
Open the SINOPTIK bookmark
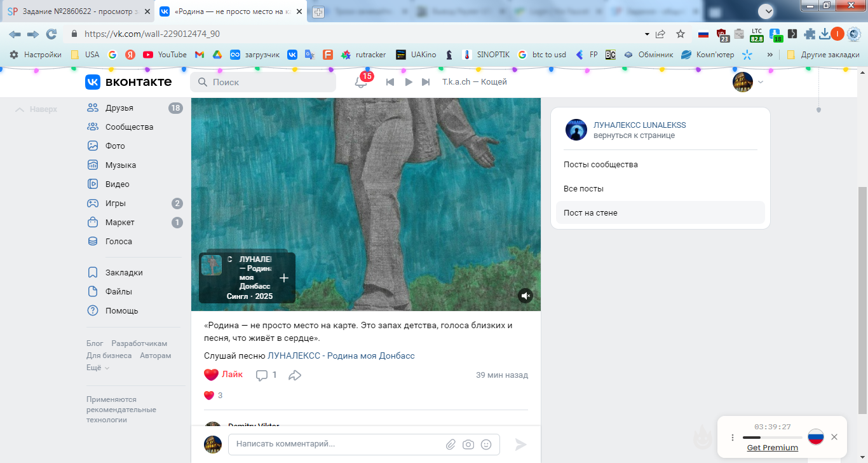pos(486,55)
